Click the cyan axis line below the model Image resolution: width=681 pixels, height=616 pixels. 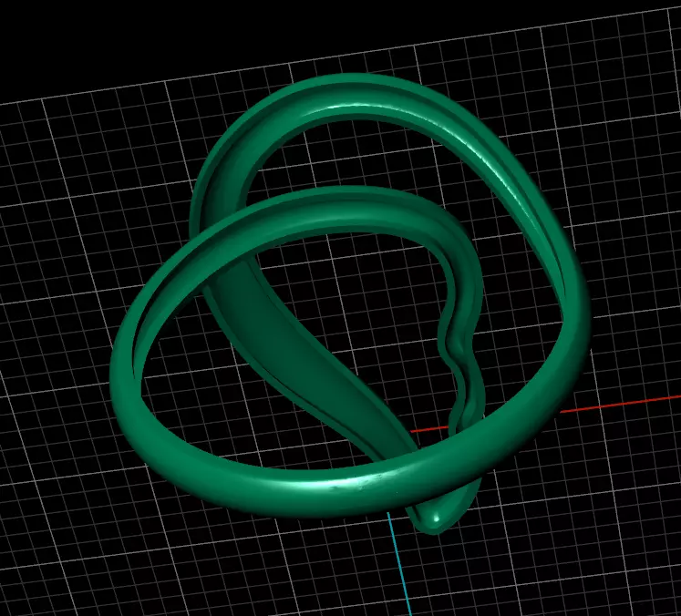(x=399, y=564)
